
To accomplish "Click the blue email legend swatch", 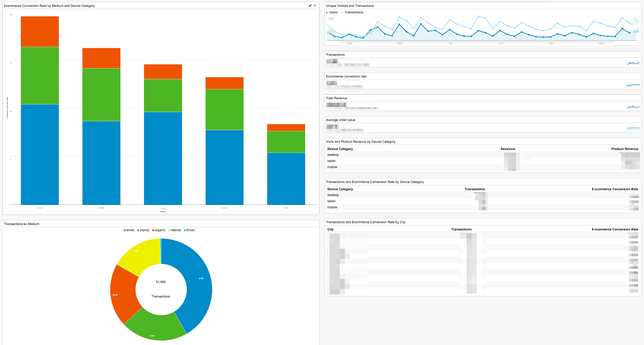I will point(125,230).
